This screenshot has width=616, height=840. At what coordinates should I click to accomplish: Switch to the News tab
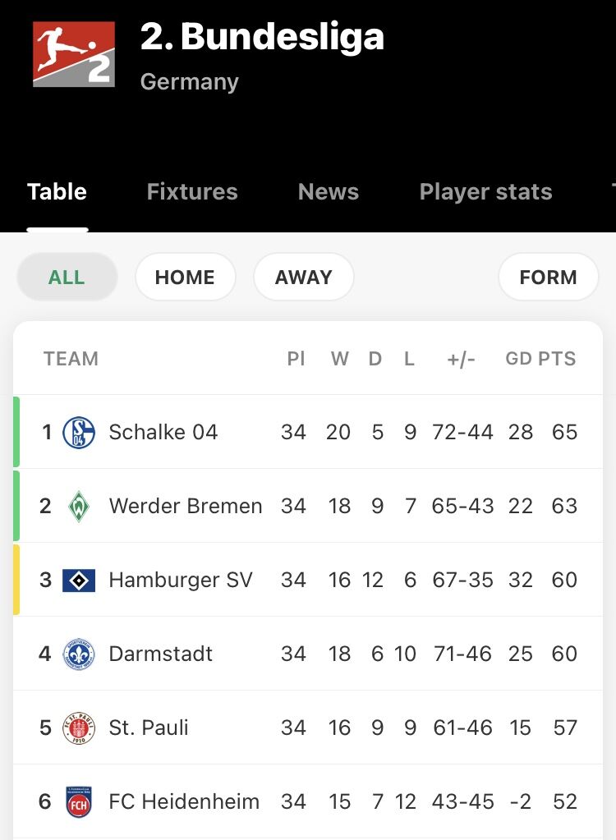coord(329,192)
